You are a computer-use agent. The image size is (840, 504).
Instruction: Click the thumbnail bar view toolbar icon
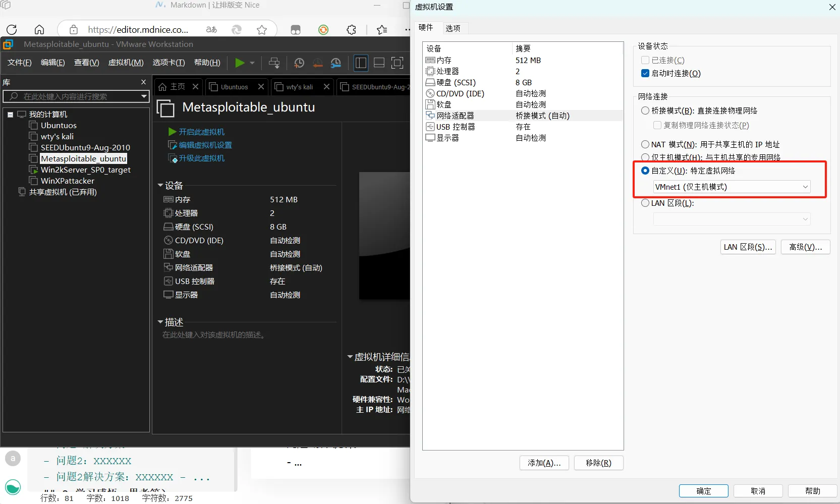(379, 63)
